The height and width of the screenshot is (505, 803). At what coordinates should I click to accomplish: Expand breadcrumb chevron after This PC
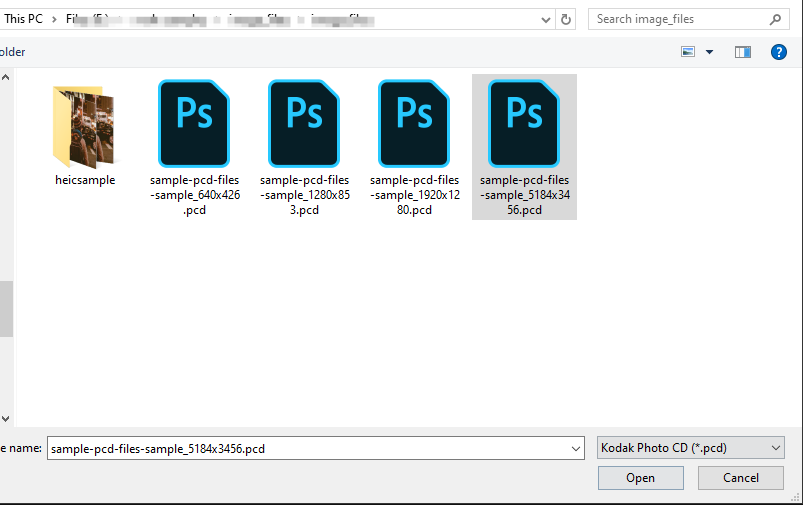click(x=54, y=19)
